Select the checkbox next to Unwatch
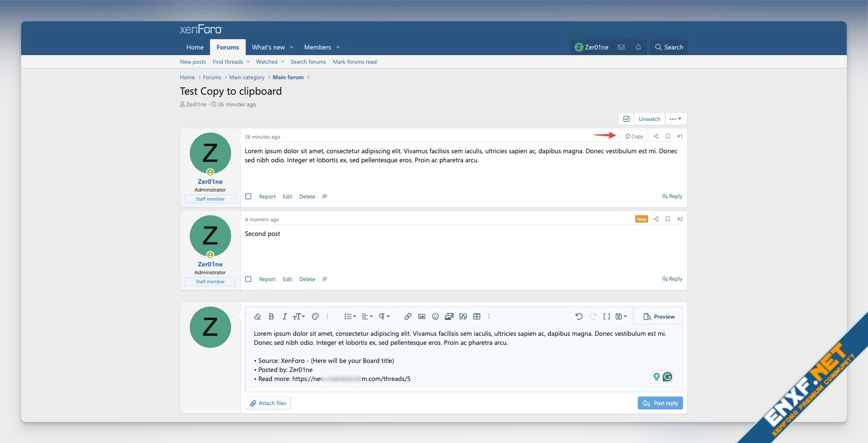Viewport: 868px width, 443px height. (x=627, y=119)
